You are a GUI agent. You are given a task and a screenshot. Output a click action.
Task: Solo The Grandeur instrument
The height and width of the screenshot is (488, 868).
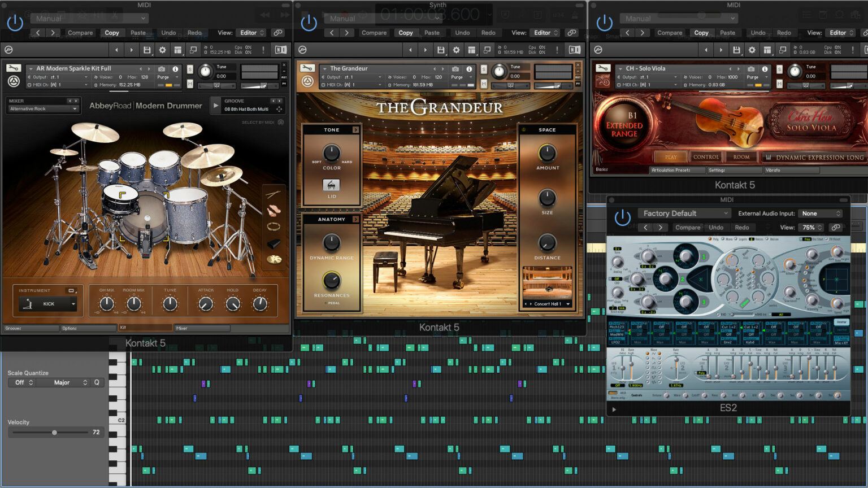tap(484, 69)
